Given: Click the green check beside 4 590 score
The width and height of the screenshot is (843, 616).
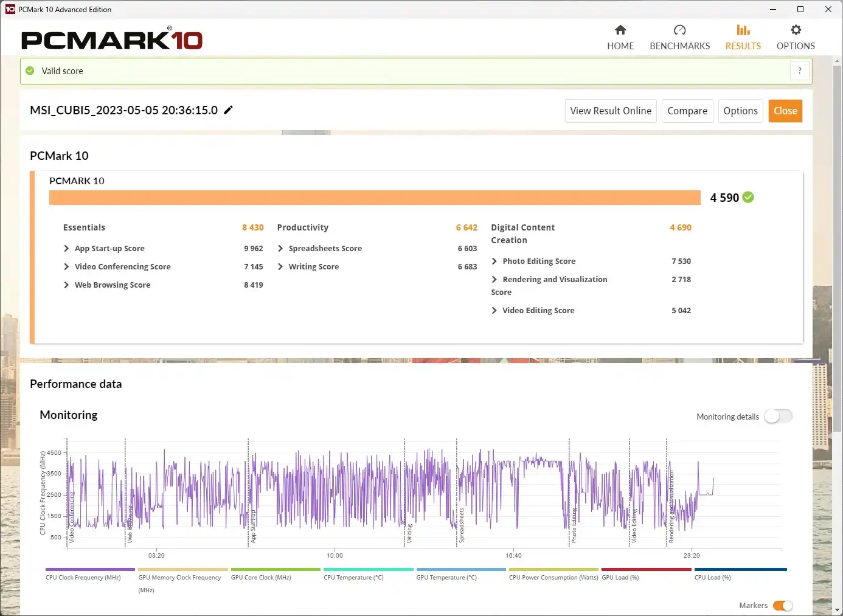Looking at the screenshot, I should [x=748, y=197].
